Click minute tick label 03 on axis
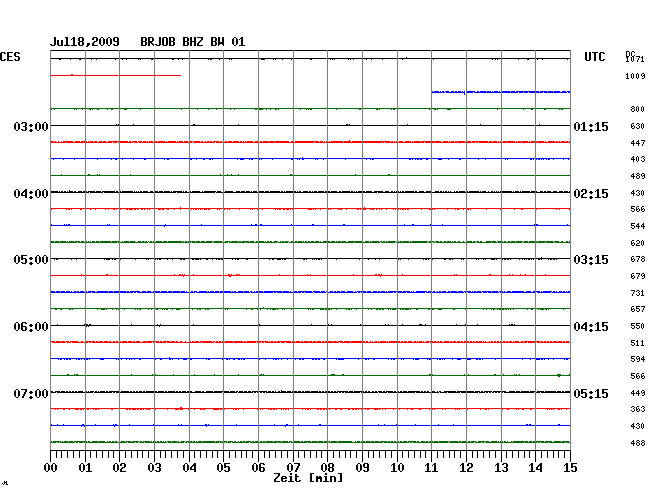The width and height of the screenshot is (650, 494). [x=154, y=467]
